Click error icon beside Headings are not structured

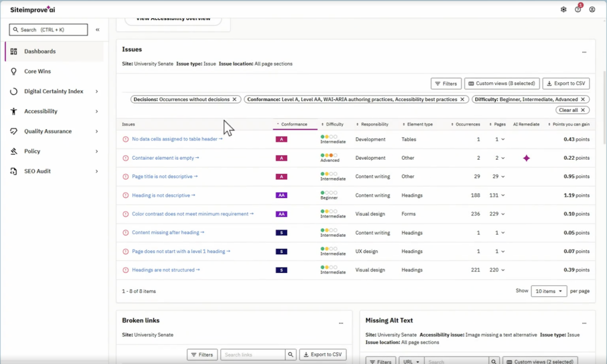tap(125, 270)
